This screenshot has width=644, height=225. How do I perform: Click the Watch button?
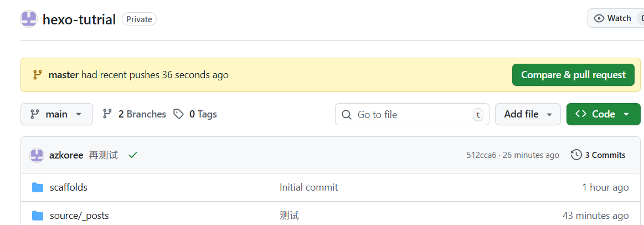[x=614, y=18]
